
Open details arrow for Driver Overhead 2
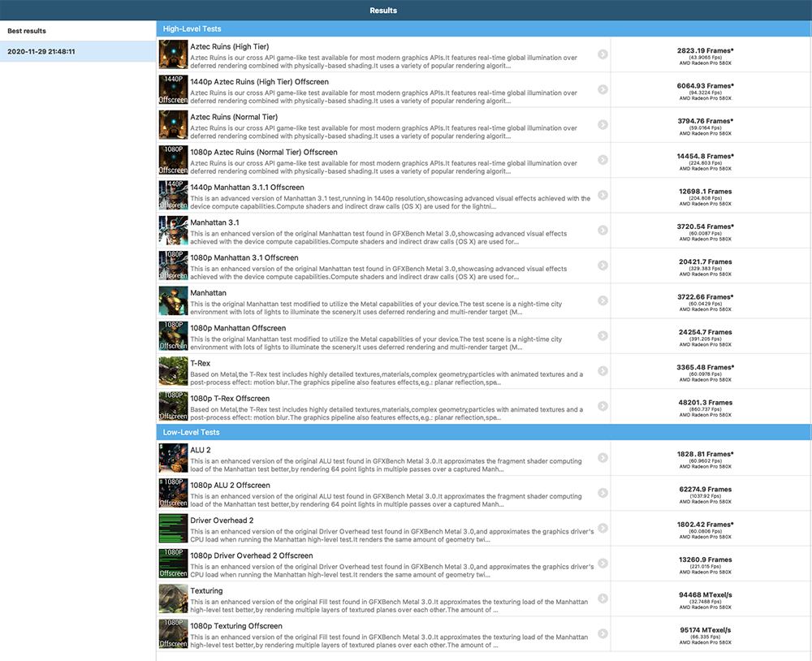pyautogui.click(x=603, y=529)
